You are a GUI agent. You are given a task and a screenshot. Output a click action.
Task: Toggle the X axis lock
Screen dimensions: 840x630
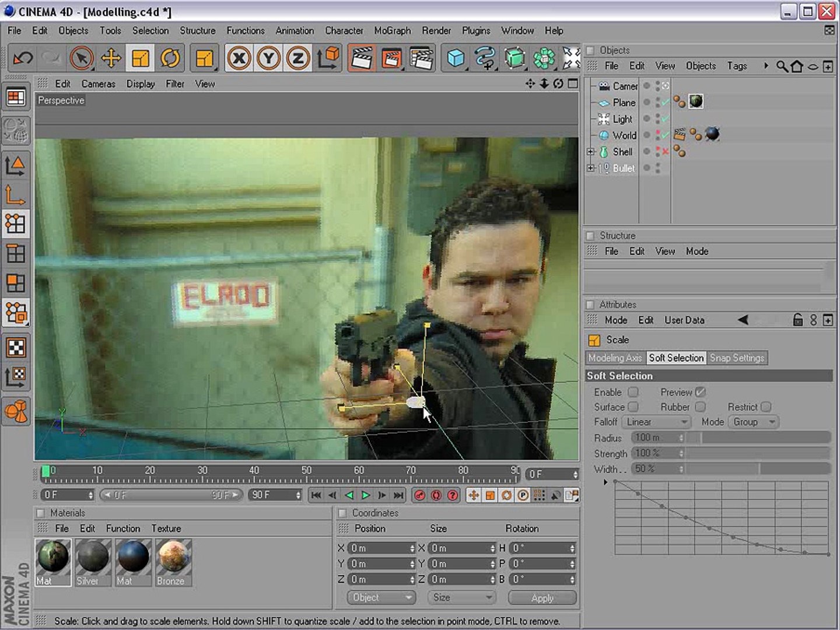pos(239,58)
